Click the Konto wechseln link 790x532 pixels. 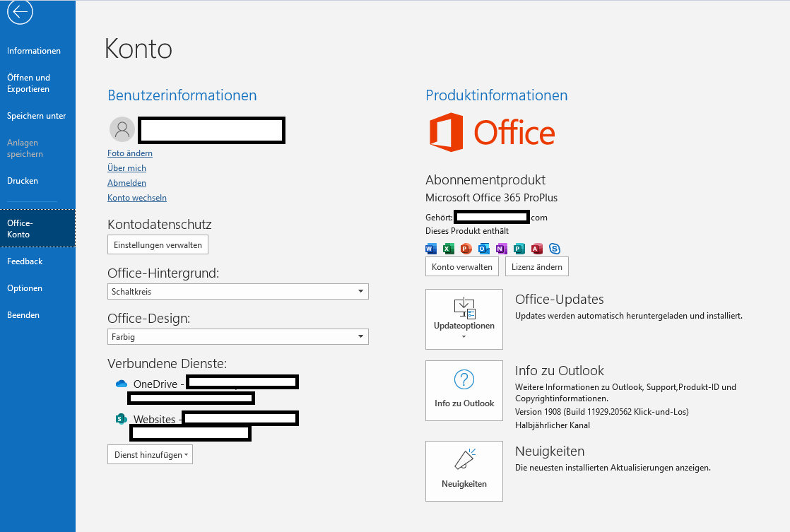click(137, 198)
